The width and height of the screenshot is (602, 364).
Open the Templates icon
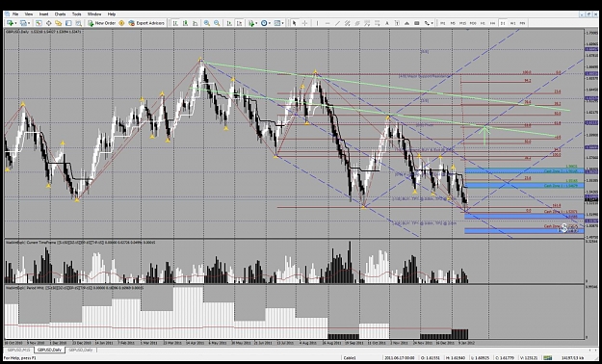click(277, 23)
